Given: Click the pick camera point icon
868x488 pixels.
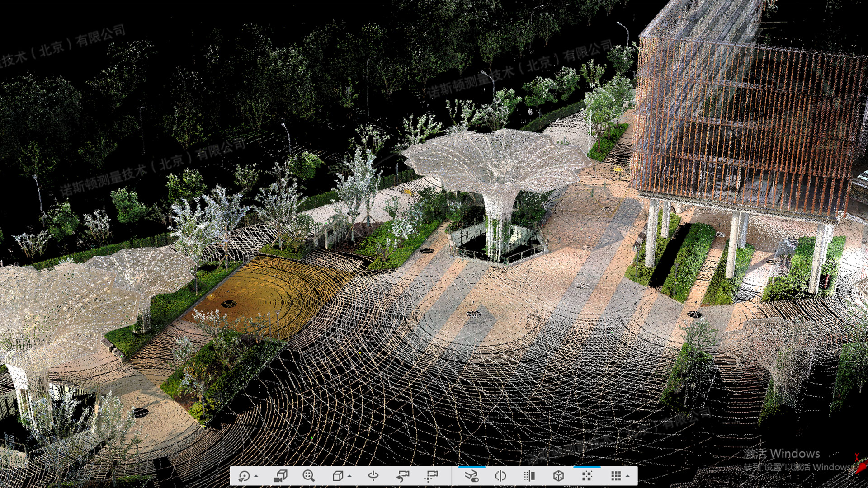Looking at the screenshot, I should click(431, 476).
